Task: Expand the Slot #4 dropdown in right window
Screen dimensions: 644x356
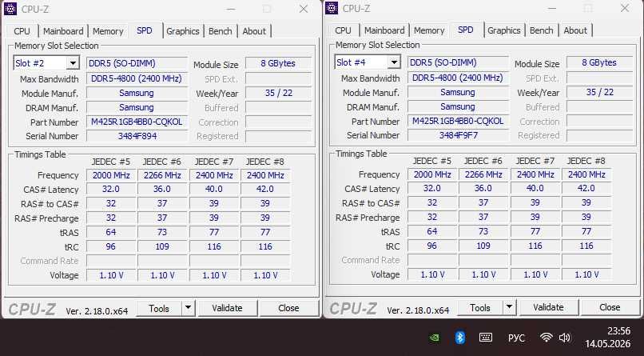Action: pos(394,62)
